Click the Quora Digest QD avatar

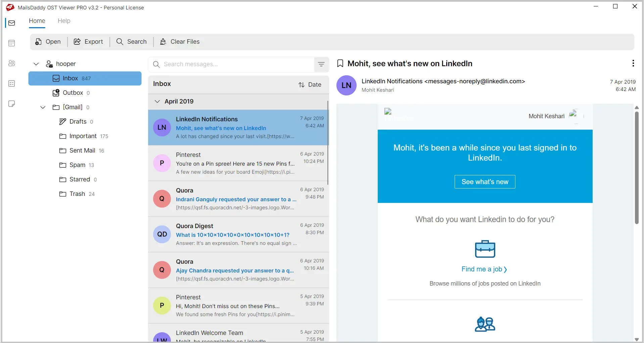tap(162, 234)
